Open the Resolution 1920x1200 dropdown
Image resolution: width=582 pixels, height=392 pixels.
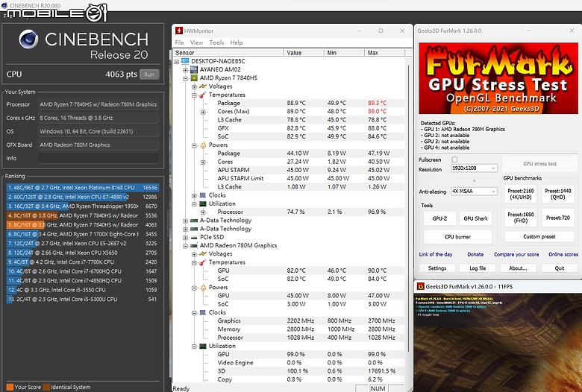[x=474, y=168]
